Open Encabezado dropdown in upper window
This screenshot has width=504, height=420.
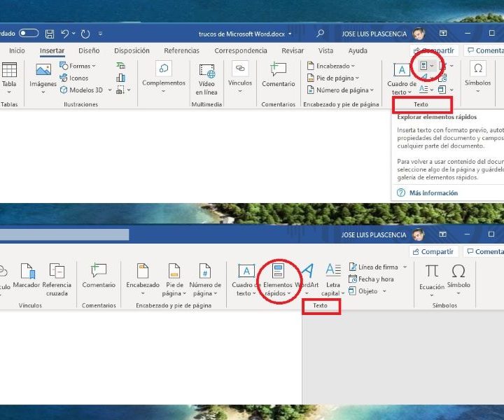pyautogui.click(x=330, y=66)
